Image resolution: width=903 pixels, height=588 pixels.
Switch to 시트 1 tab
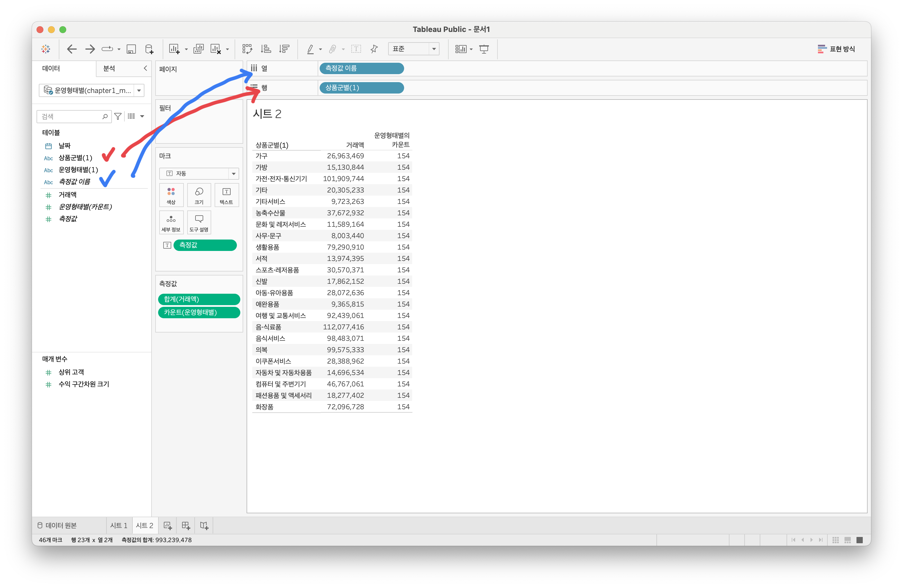[119, 526]
